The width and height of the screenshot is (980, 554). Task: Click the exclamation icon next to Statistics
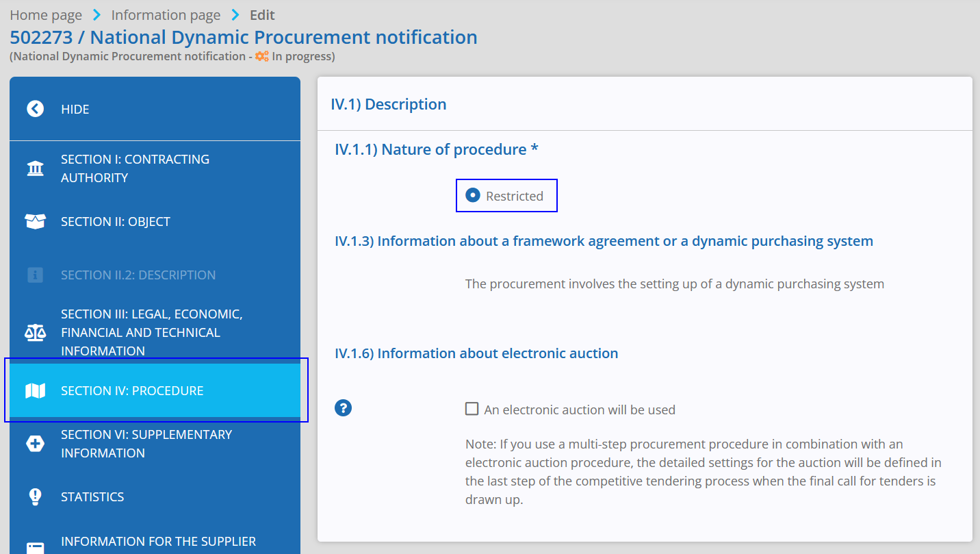(35, 496)
